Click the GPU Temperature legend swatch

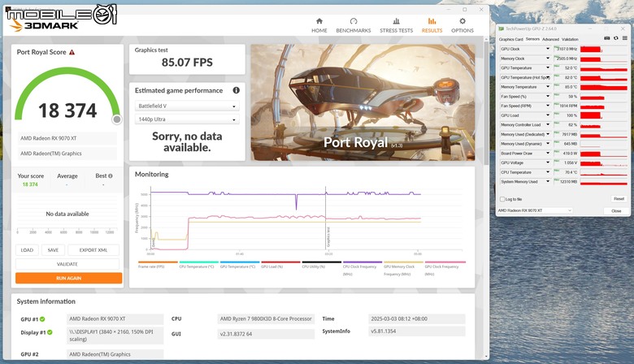(240, 262)
